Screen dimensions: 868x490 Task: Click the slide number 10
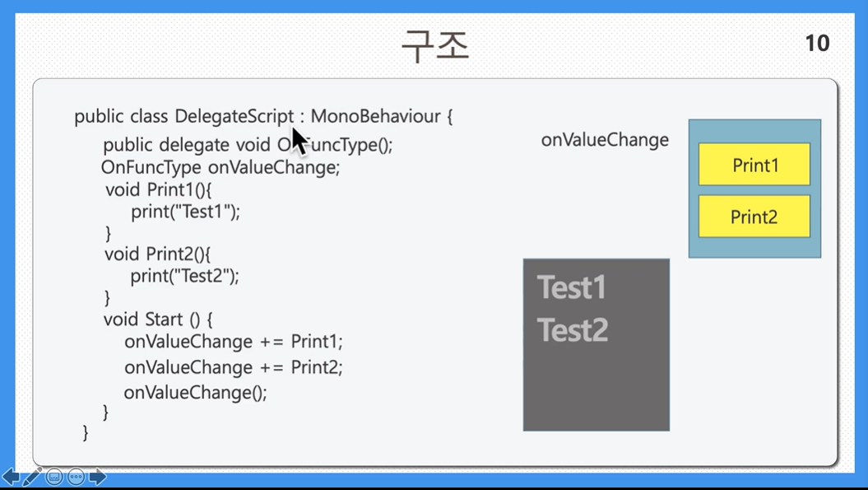coord(817,43)
